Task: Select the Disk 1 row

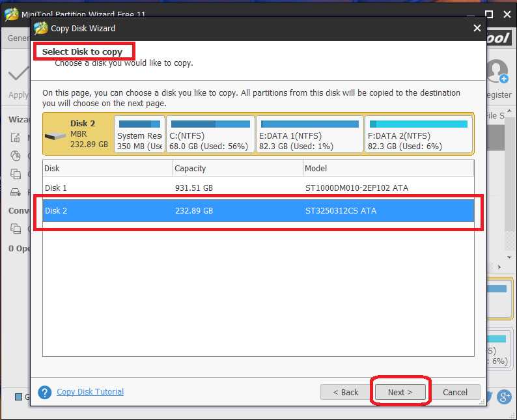Action: (x=258, y=188)
